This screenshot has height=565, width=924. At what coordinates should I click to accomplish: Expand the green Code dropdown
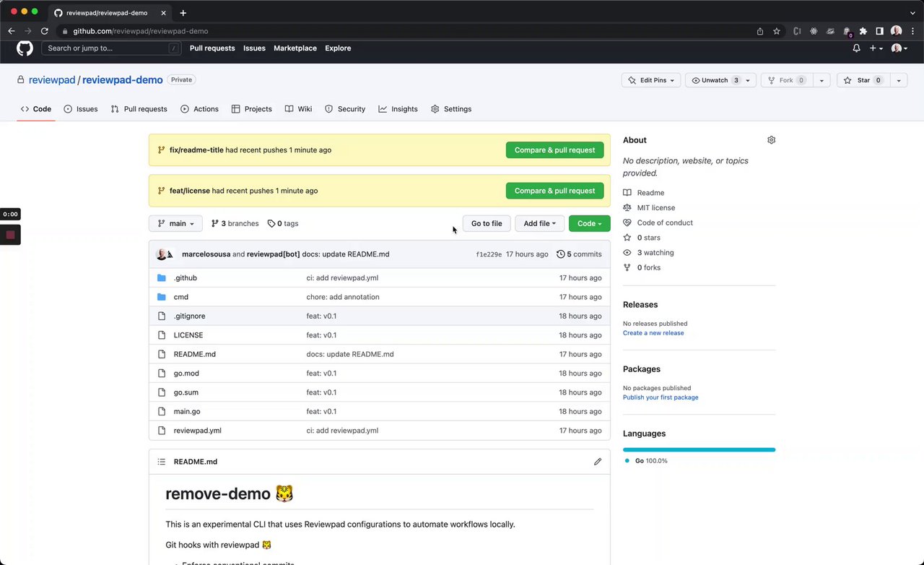589,224
